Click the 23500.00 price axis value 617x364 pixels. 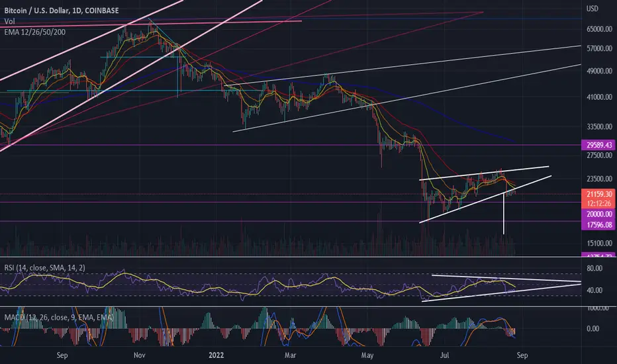[599, 179]
